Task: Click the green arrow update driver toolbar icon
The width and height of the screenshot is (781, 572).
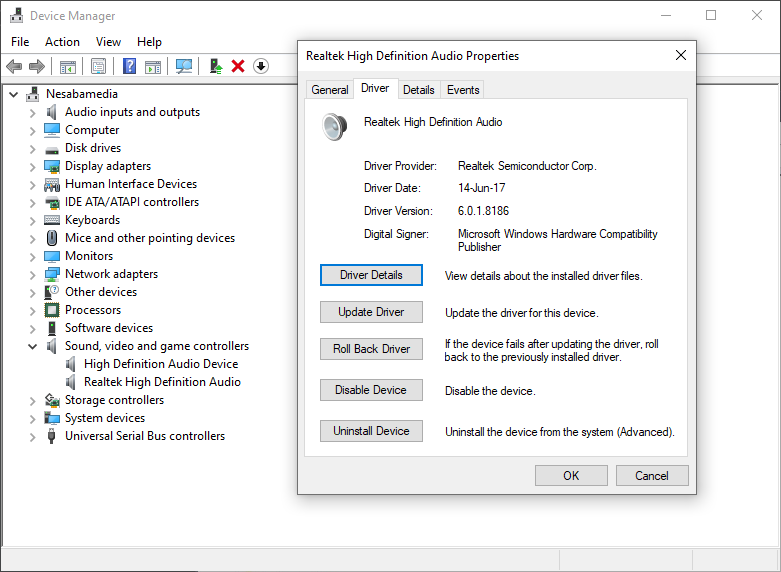Action: [x=215, y=66]
